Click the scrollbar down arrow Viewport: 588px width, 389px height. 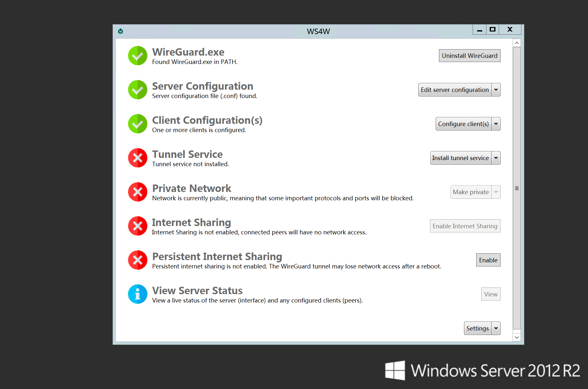(x=517, y=337)
